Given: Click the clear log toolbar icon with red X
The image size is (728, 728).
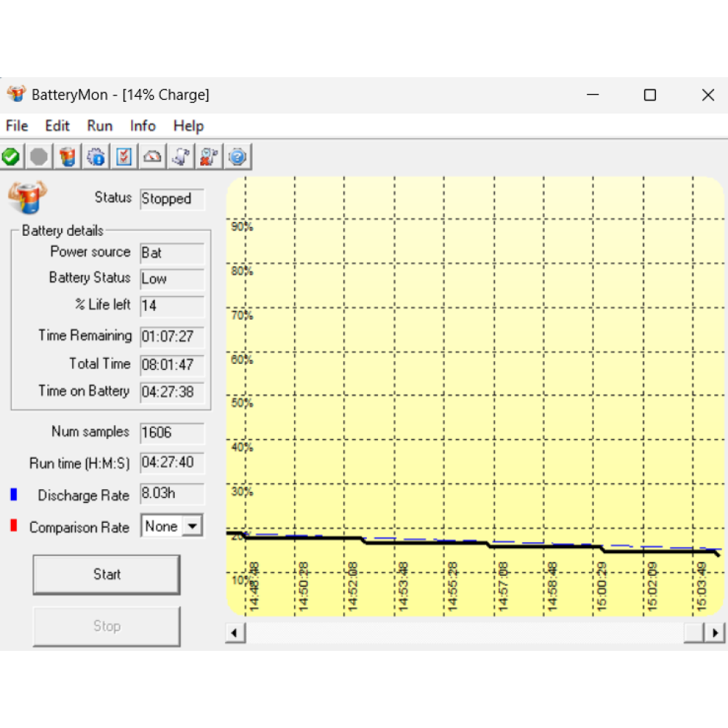Looking at the screenshot, I should tap(210, 157).
